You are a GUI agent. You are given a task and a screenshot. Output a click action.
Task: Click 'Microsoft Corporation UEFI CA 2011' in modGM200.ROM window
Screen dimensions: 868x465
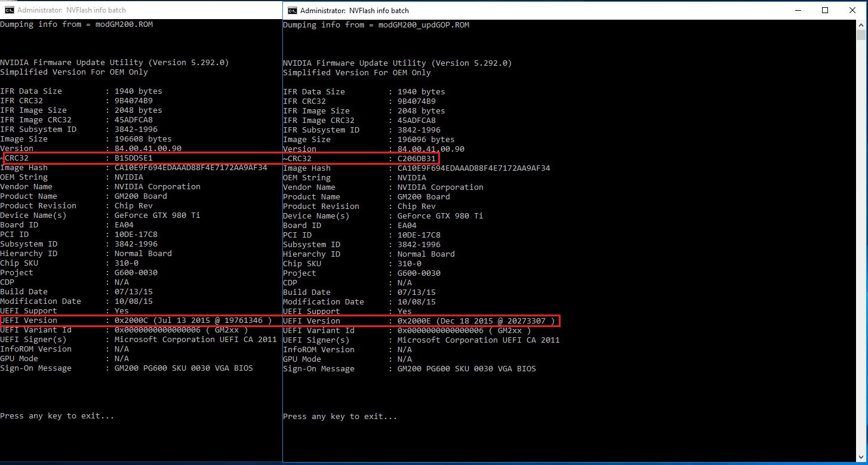pyautogui.click(x=196, y=340)
